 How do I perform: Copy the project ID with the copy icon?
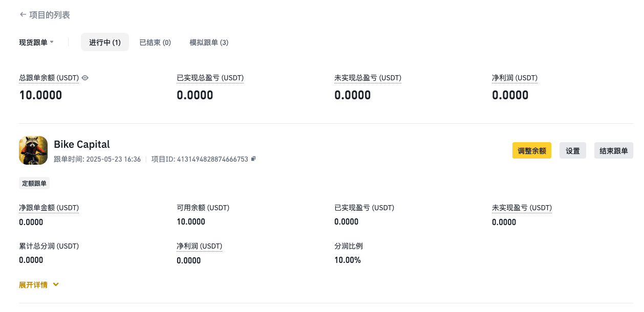tap(253, 159)
